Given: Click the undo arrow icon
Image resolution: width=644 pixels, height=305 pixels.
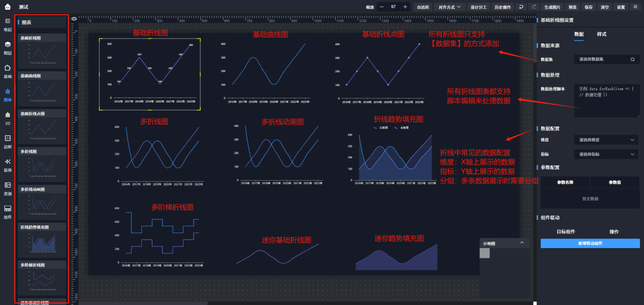Looking at the screenshot, I should coord(521,7).
